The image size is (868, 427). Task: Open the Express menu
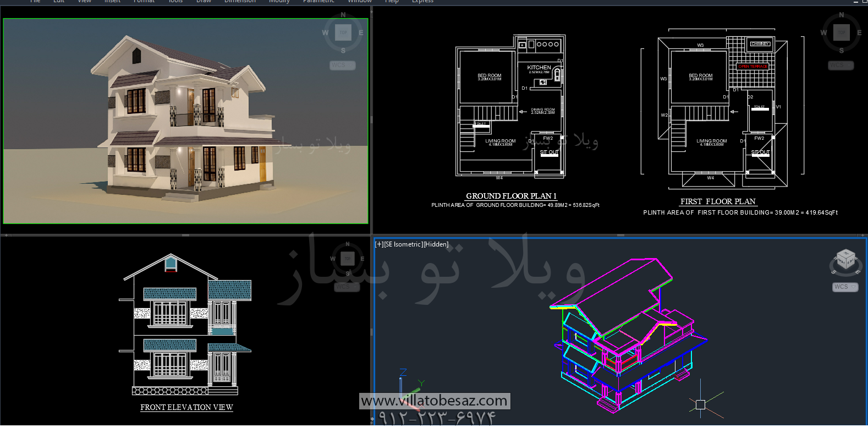422,2
